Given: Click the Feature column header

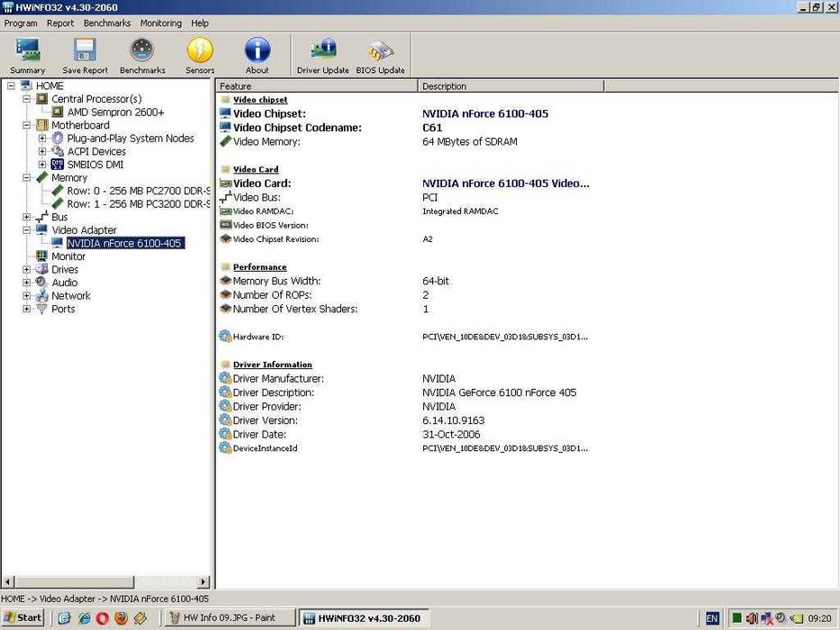Looking at the screenshot, I should click(317, 85).
